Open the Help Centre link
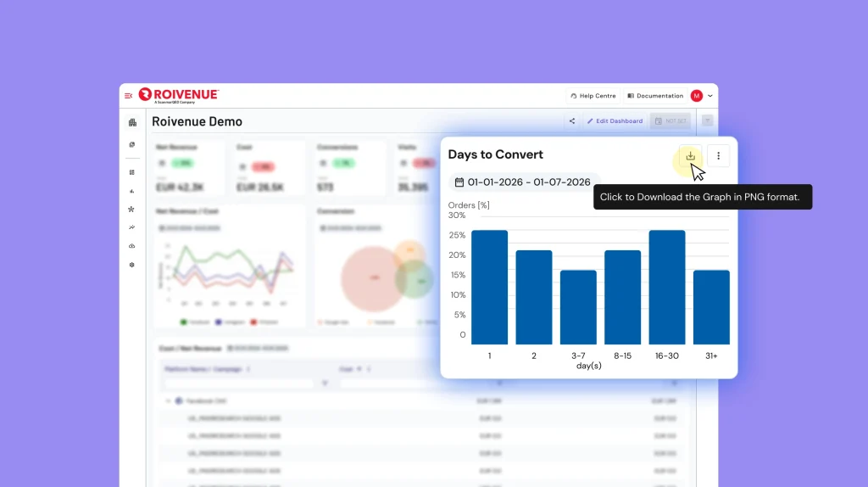Viewport: 868px width, 487px height. (593, 96)
